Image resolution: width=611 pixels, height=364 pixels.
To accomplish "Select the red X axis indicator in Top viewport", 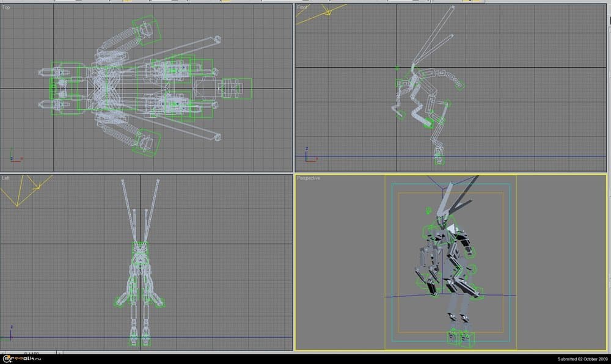I will 21,158.
